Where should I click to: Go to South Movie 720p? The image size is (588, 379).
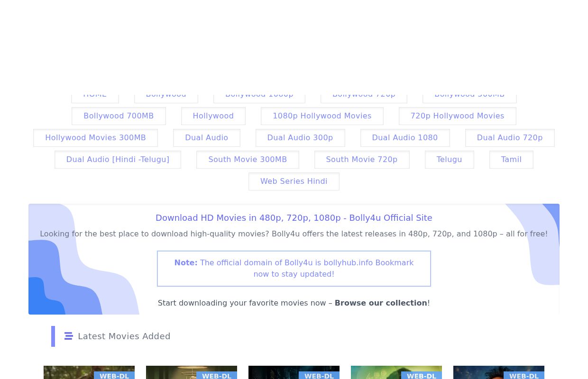tap(362, 160)
